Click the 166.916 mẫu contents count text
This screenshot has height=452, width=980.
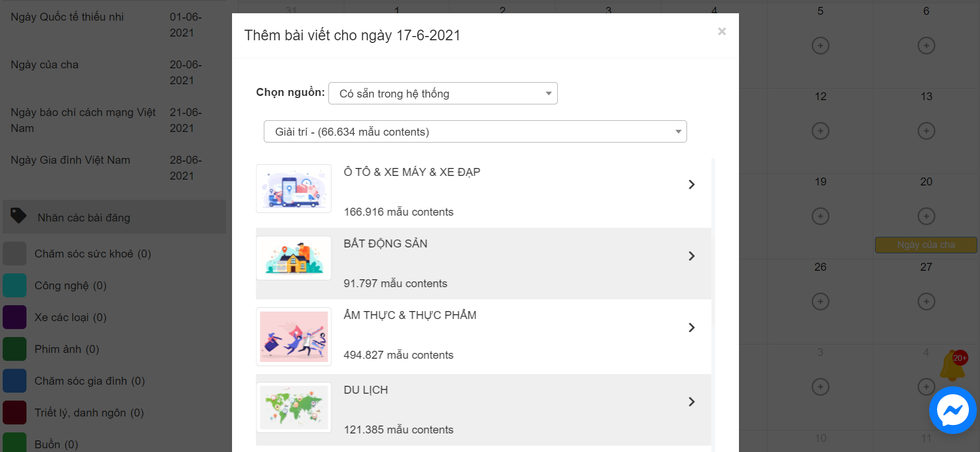coord(398,212)
